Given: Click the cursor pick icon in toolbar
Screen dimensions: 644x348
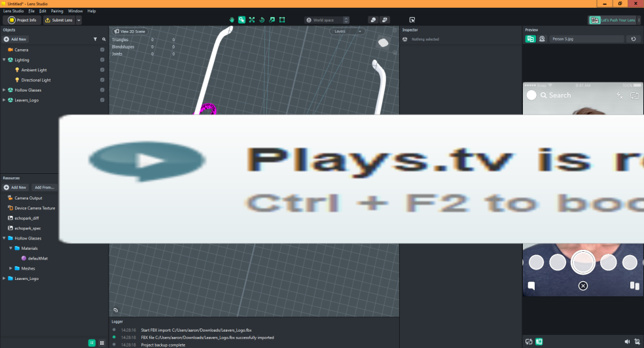Looking at the screenshot, I should 412,20.
